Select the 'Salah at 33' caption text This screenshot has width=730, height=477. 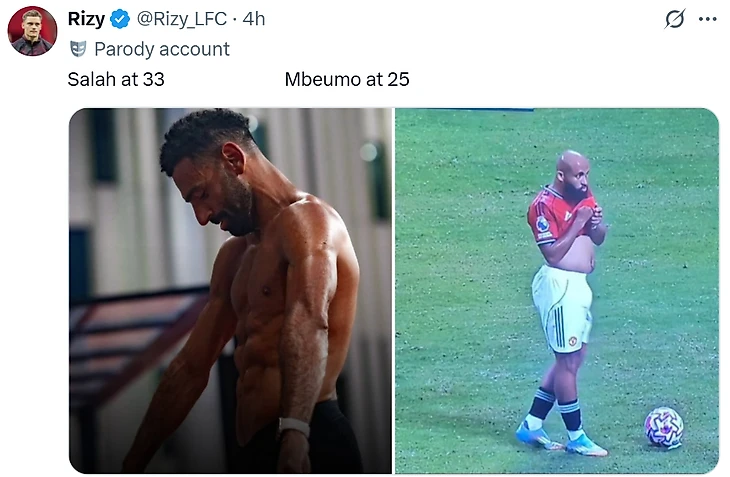[x=116, y=80]
